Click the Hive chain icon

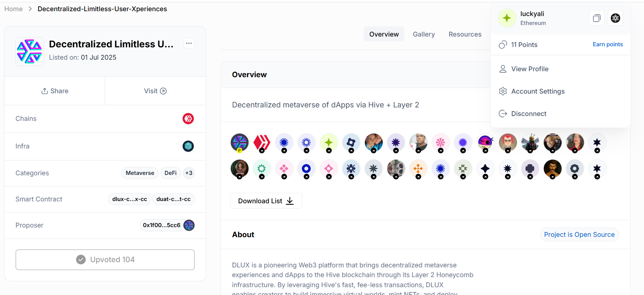(x=188, y=119)
